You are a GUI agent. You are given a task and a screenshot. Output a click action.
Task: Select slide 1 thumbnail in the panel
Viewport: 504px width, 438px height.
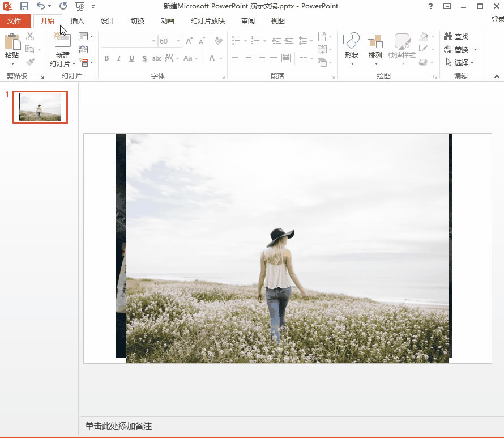tap(40, 107)
